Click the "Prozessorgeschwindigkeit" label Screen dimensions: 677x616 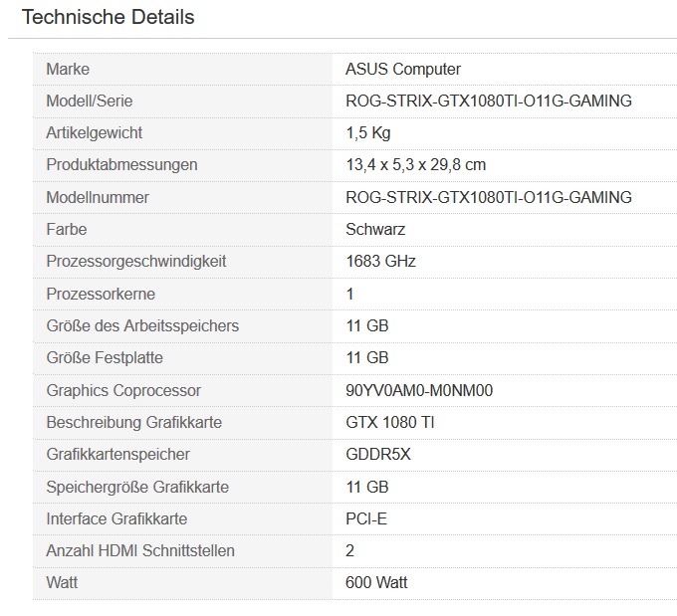(x=136, y=261)
